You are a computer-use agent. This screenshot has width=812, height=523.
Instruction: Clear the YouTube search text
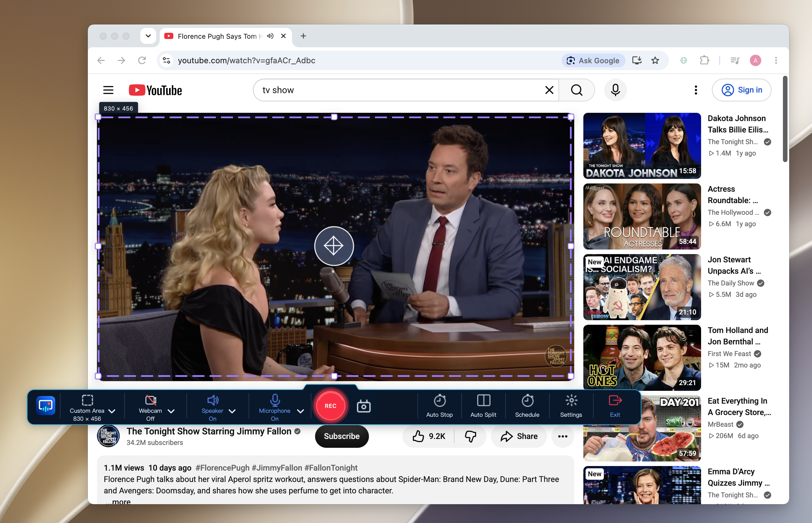[549, 90]
